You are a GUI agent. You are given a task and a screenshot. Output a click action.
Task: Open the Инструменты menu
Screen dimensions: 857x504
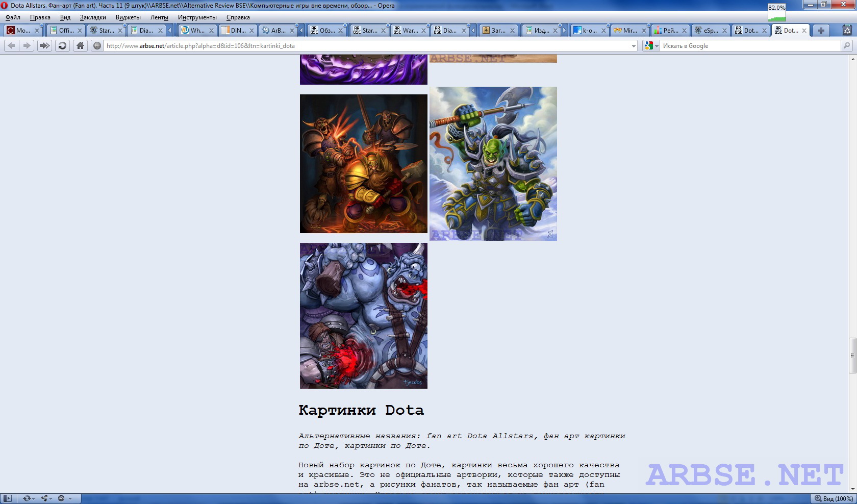197,17
